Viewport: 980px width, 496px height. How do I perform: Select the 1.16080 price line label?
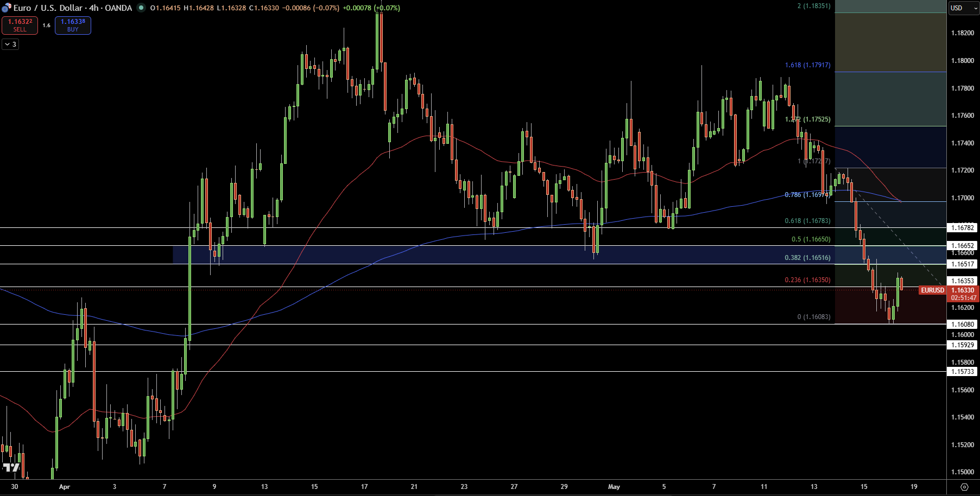(963, 325)
